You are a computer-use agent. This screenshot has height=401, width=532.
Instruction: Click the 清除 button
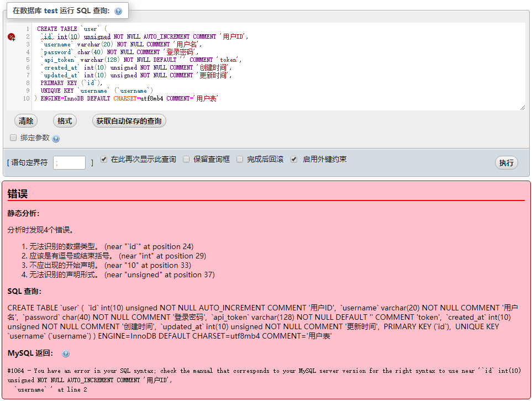[26, 121]
